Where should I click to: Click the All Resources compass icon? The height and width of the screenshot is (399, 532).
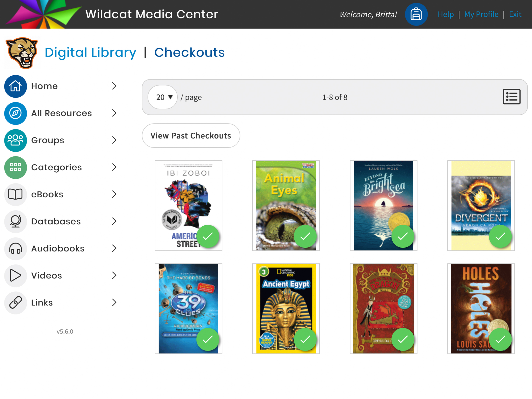tap(15, 113)
